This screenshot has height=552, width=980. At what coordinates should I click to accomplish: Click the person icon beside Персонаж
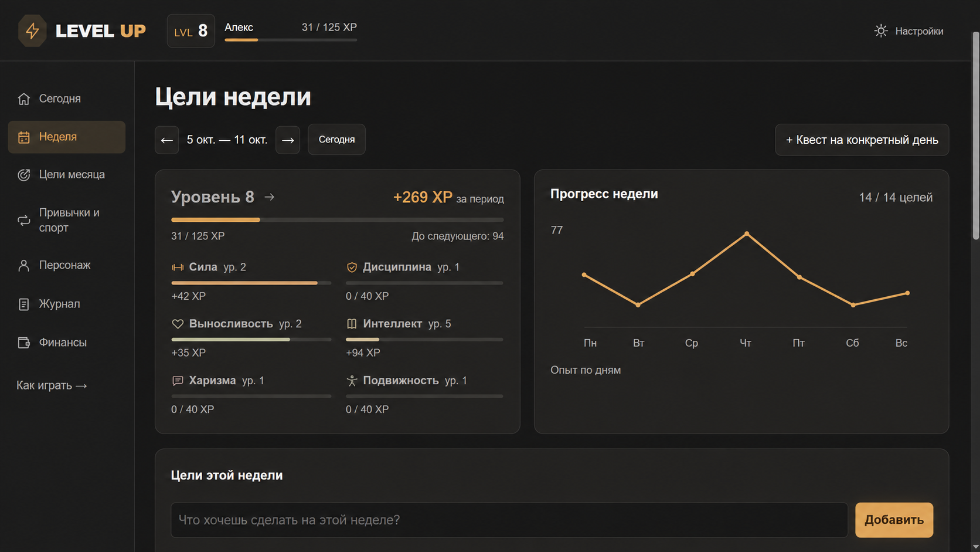23,265
